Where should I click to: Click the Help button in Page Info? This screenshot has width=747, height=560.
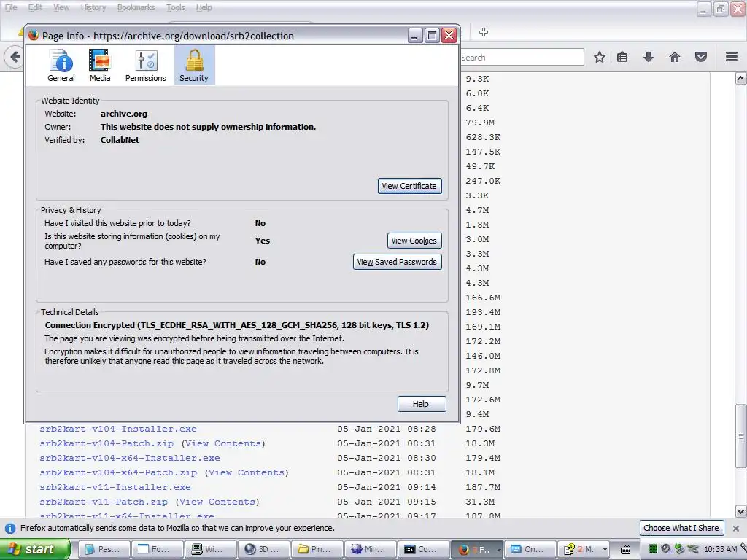pos(421,404)
